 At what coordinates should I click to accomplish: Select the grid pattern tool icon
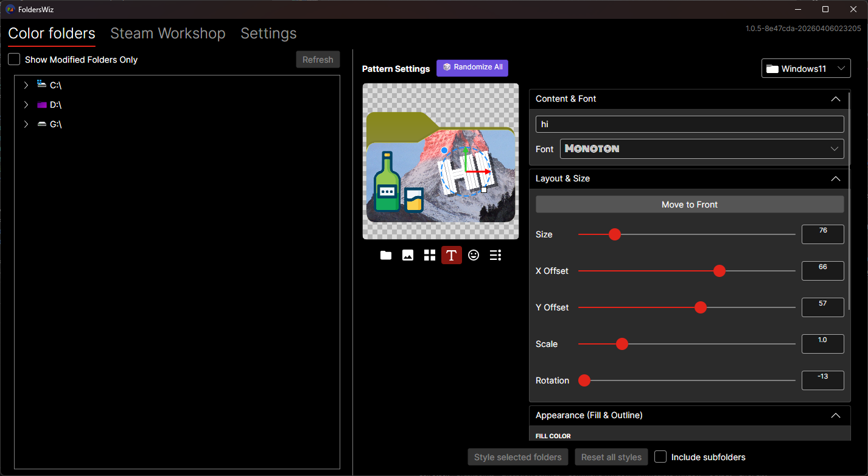[430, 255]
